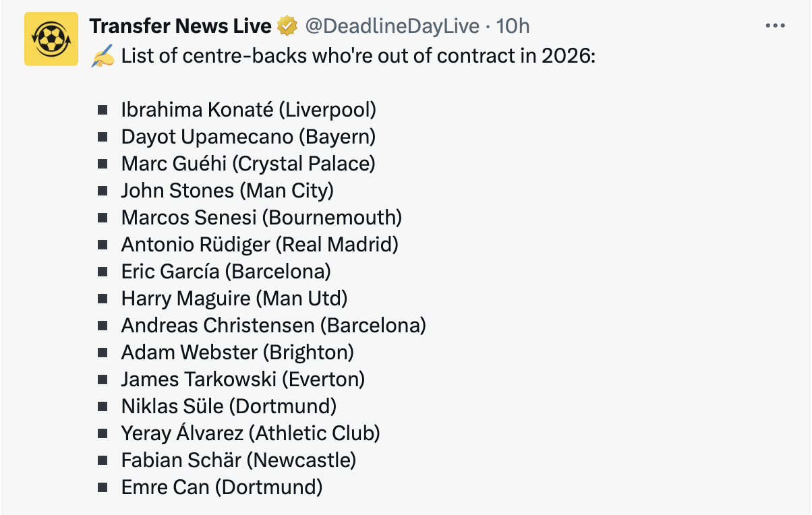Click the Transfer News Live display name
This screenshot has height=515, width=812.
[180, 26]
